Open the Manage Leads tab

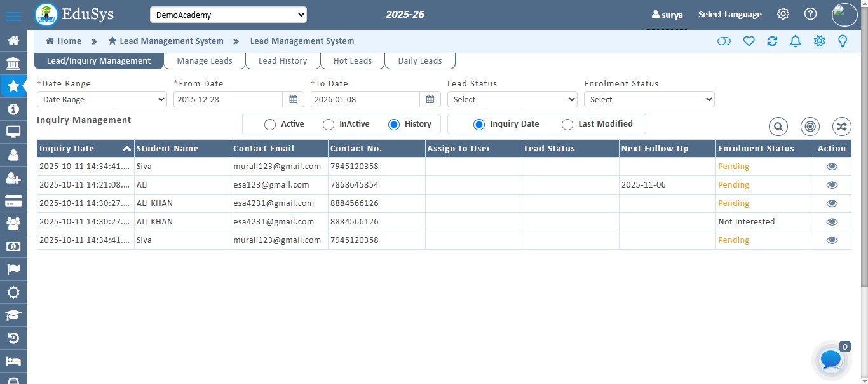[204, 61]
